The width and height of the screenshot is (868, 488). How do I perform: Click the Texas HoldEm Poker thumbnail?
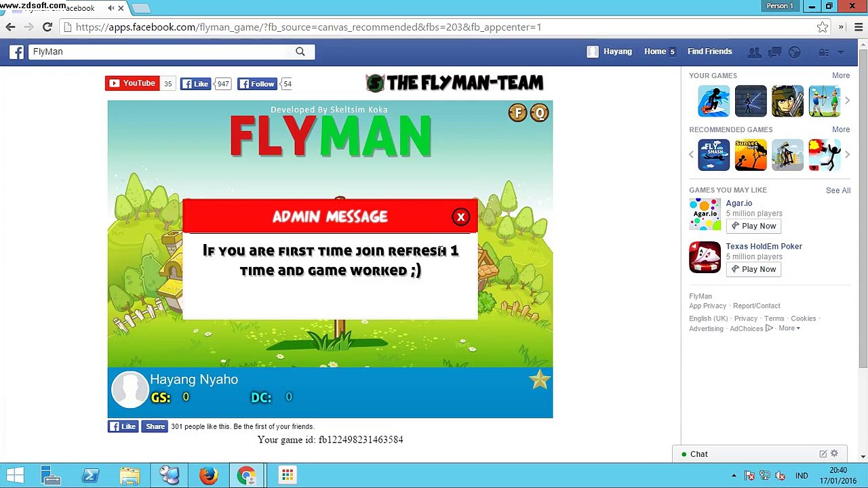(705, 258)
